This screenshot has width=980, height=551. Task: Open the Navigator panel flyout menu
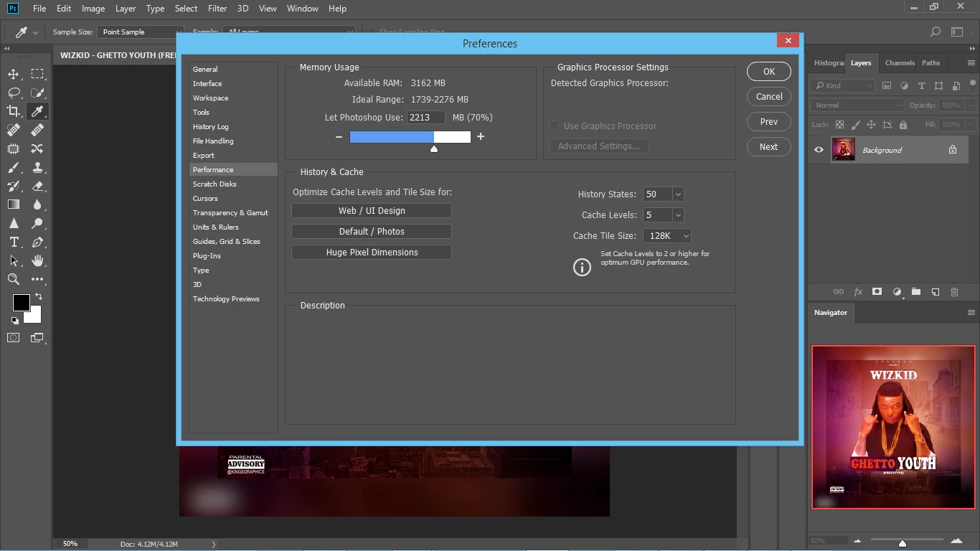pos(971,313)
